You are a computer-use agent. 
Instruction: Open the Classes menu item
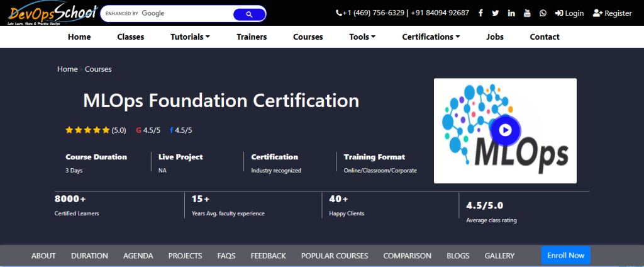tap(131, 37)
